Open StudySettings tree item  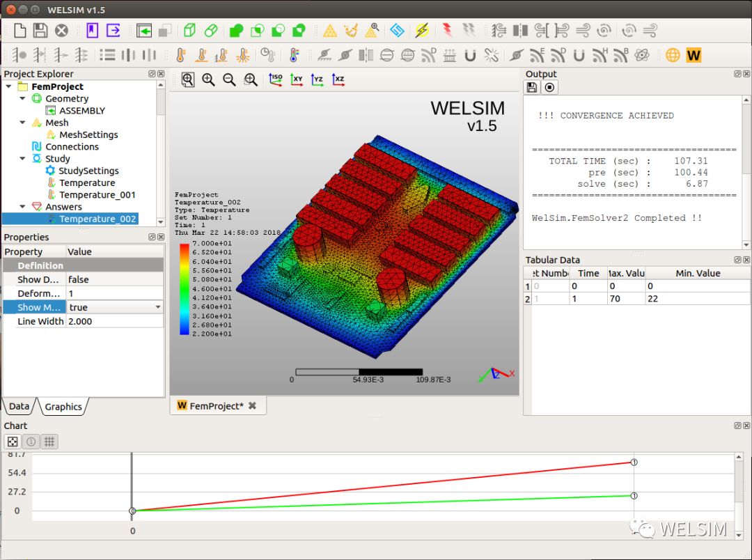coord(88,171)
